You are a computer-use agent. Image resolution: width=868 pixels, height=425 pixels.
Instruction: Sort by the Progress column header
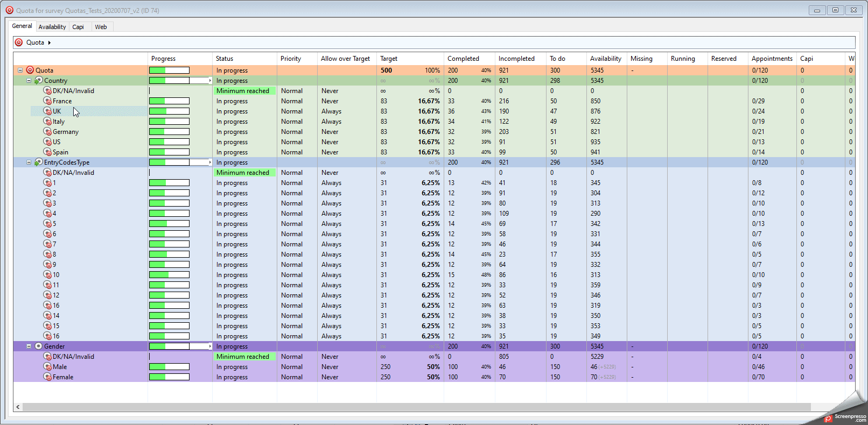[180, 58]
